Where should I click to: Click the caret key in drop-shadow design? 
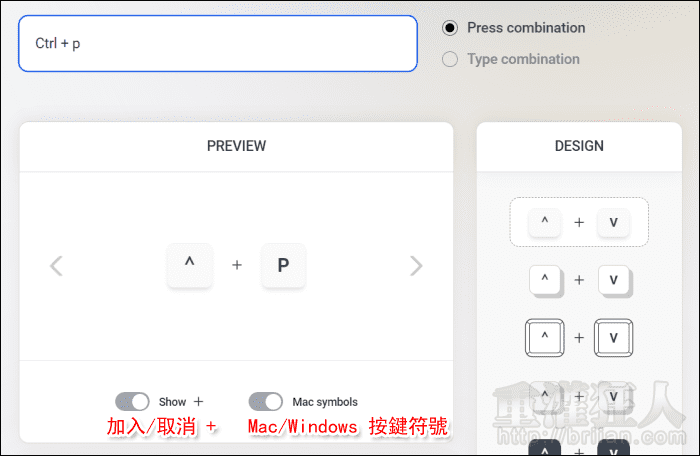[x=544, y=280]
